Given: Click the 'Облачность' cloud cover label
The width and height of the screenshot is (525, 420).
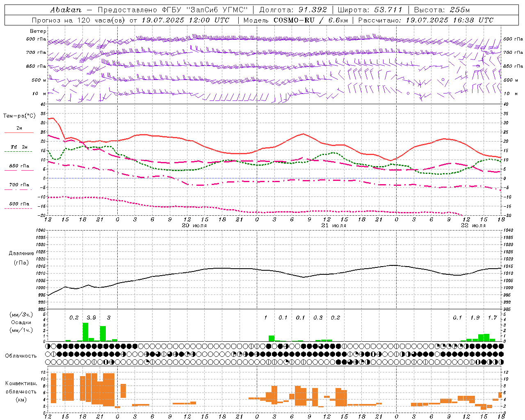Looking at the screenshot, I should (21, 356).
